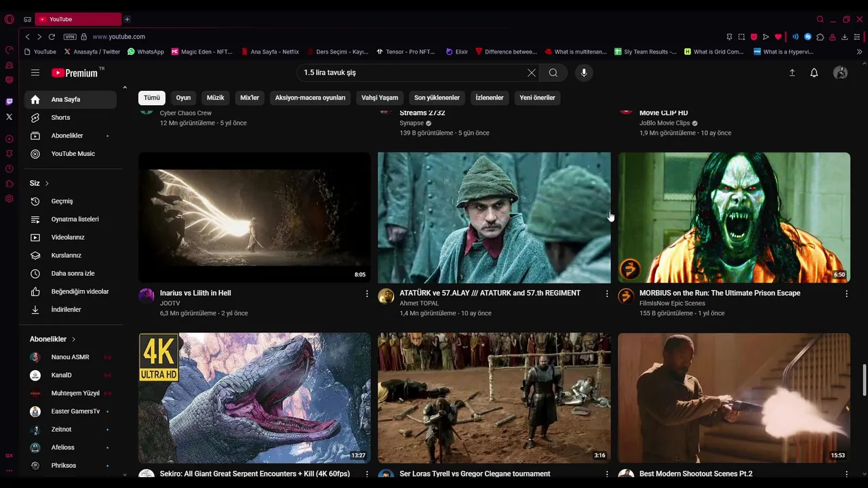Click the FilmIsNow Epic Scenes channel avatar
The image size is (868, 488).
pyautogui.click(x=626, y=296)
